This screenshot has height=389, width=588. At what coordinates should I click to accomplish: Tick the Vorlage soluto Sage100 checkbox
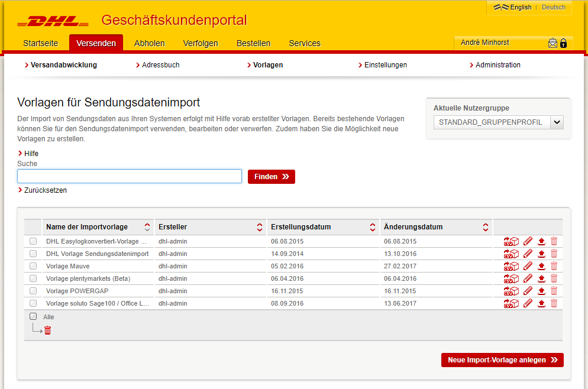coord(33,303)
